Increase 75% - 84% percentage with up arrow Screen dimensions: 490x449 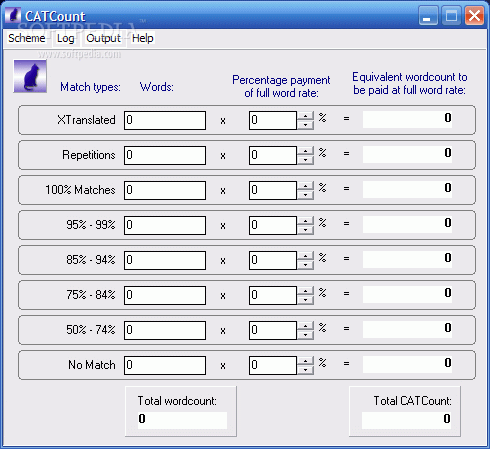point(305,291)
